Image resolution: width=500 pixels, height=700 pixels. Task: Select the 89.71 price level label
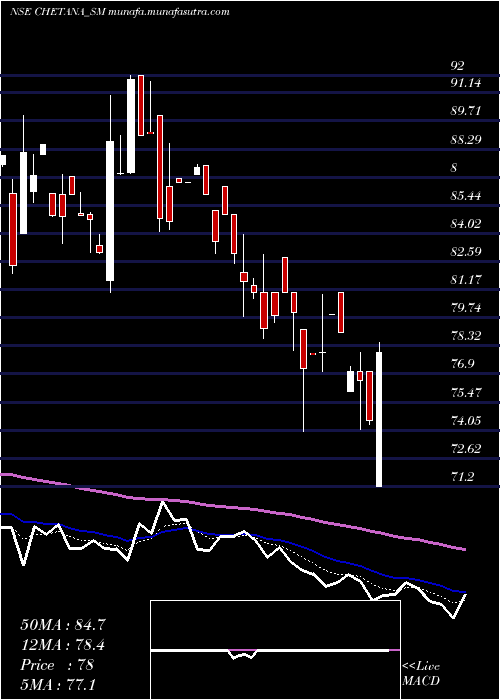tap(466, 111)
